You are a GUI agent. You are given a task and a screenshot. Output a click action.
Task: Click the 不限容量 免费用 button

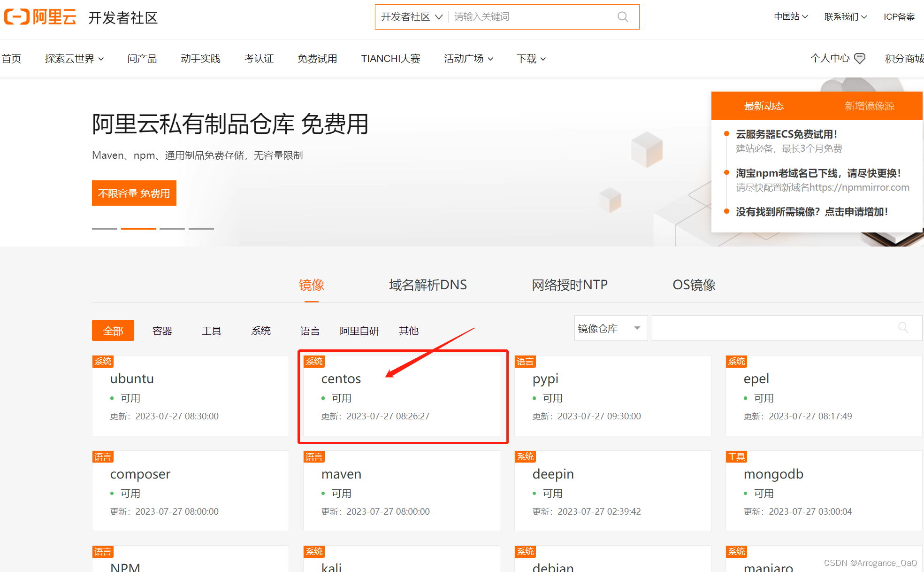click(x=134, y=193)
